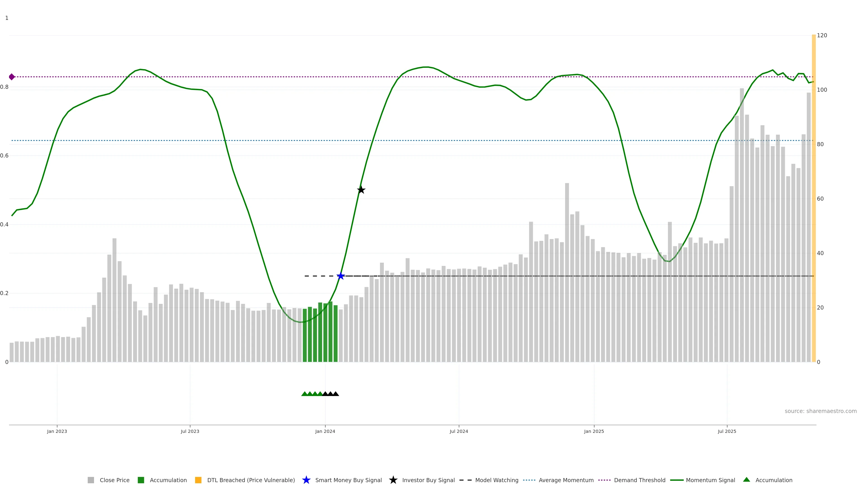Click the purple diamond marker on Demand Threshold line
Viewport: 868px width, 488px height.
pos(12,77)
